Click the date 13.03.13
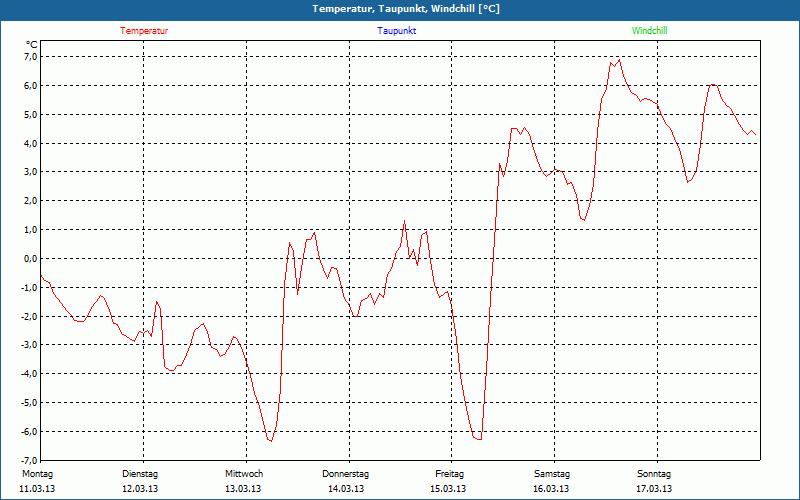Viewport: 800px width, 500px height. (243, 489)
